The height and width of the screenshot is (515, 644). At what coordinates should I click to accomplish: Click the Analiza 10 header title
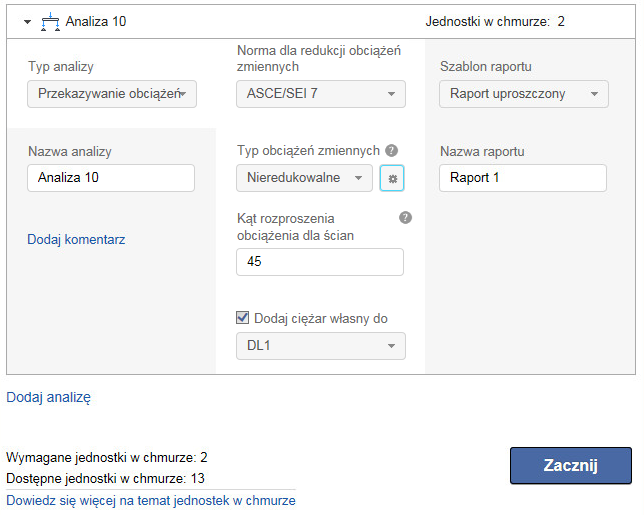click(x=96, y=21)
